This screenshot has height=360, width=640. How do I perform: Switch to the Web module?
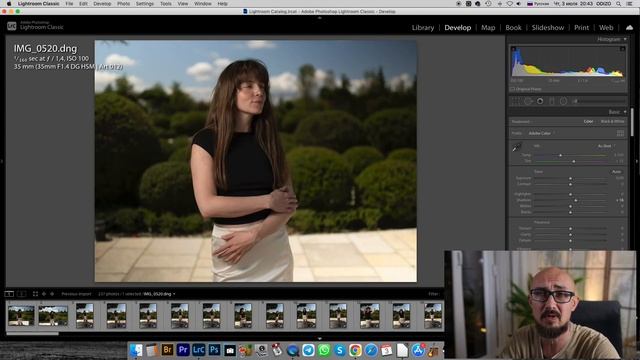[606, 27]
